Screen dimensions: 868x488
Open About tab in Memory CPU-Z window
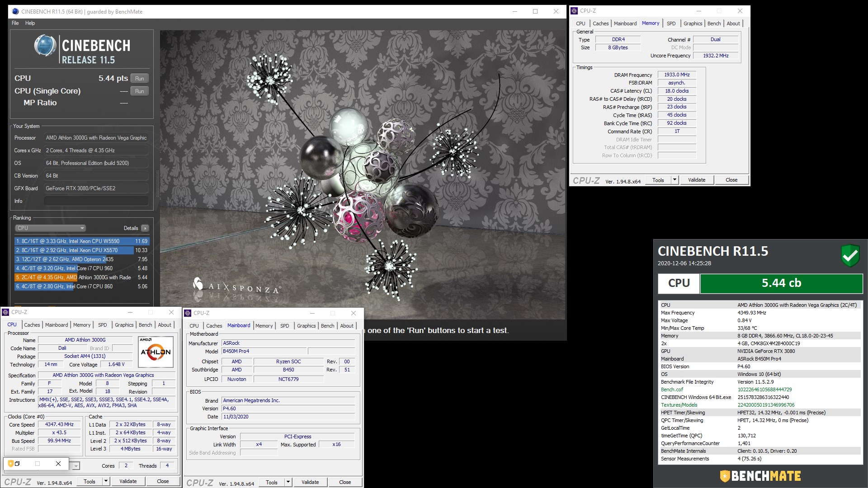[733, 23]
